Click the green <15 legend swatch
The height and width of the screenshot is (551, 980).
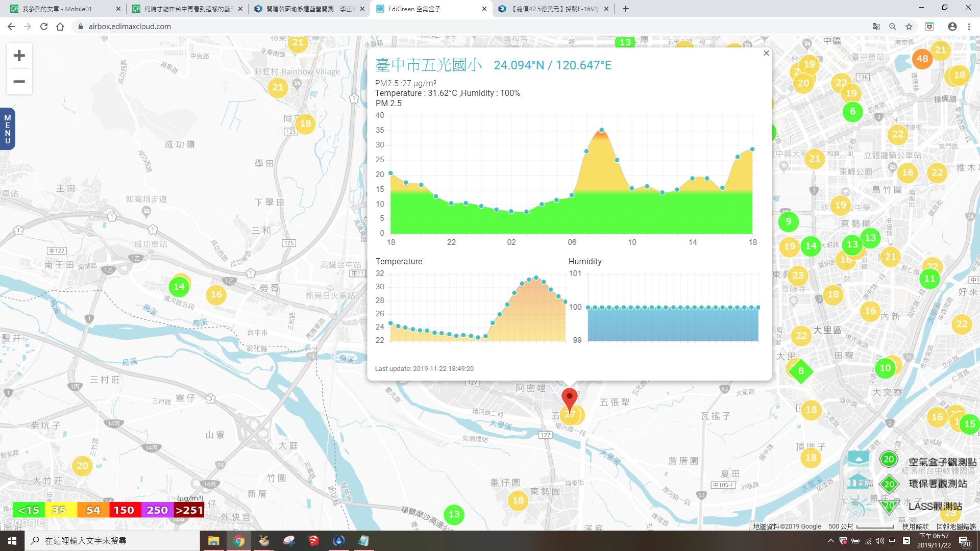pyautogui.click(x=29, y=510)
